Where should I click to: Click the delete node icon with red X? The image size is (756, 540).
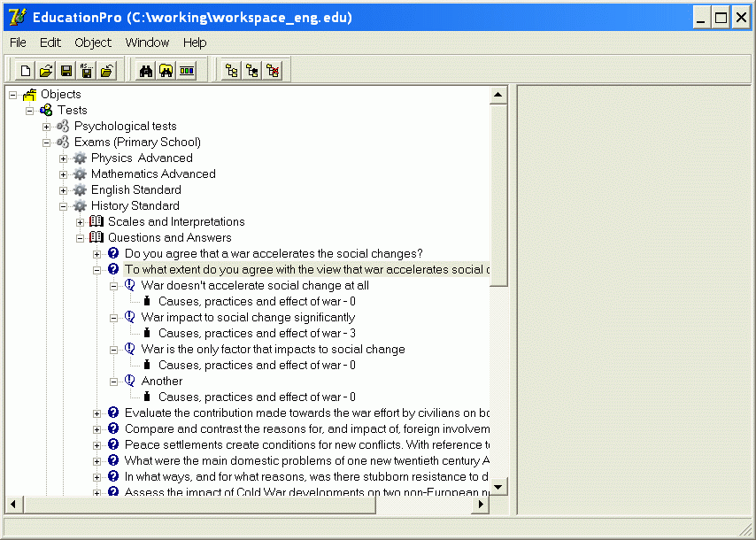click(x=271, y=70)
